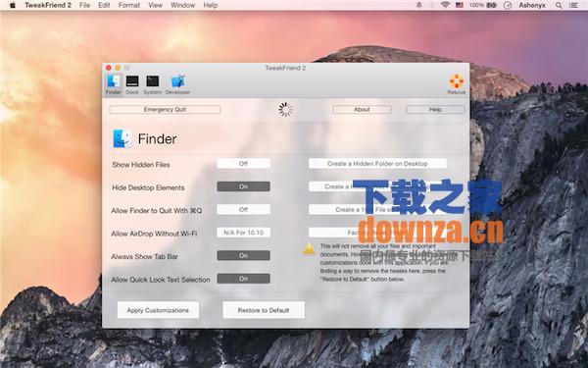This screenshot has width=588, height=368.
Task: Toggle Allow Finder to Quit switch
Action: pyautogui.click(x=243, y=210)
